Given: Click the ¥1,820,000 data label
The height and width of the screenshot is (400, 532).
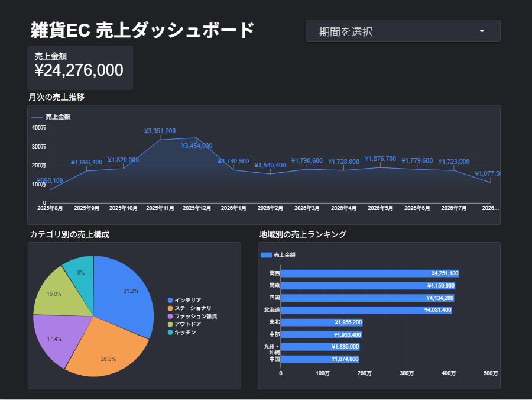Looking at the screenshot, I should 123,160.
